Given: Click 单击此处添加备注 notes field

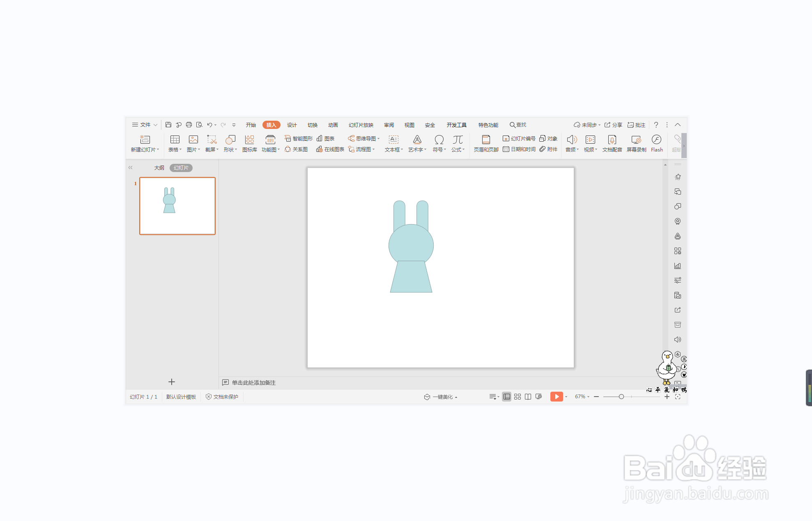Looking at the screenshot, I should click(254, 383).
